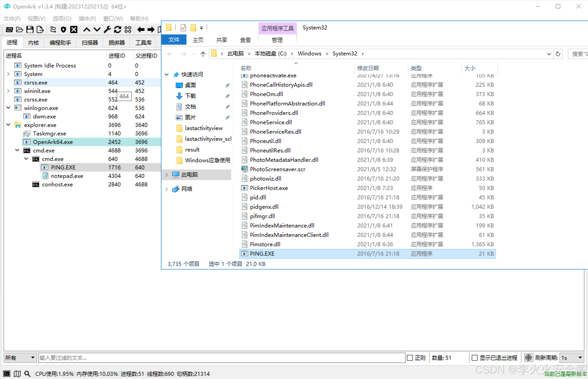Click the floppy disk save icon
The width and height of the screenshot is (588, 379).
tap(30, 30)
